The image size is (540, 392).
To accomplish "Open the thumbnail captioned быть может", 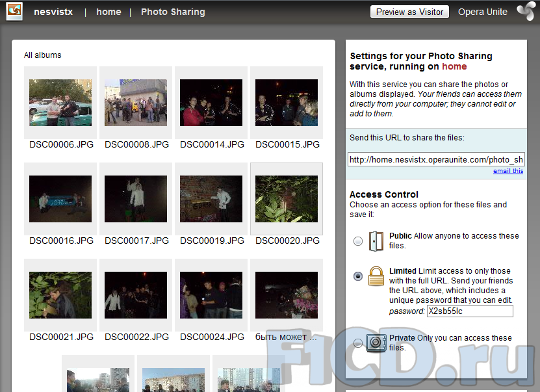I will pyautogui.click(x=287, y=295).
